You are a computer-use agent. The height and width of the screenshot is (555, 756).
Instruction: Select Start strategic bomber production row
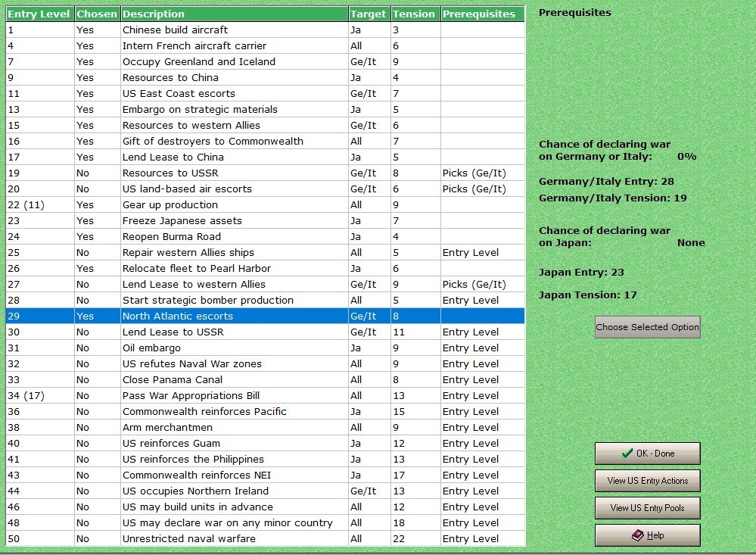[265, 301]
